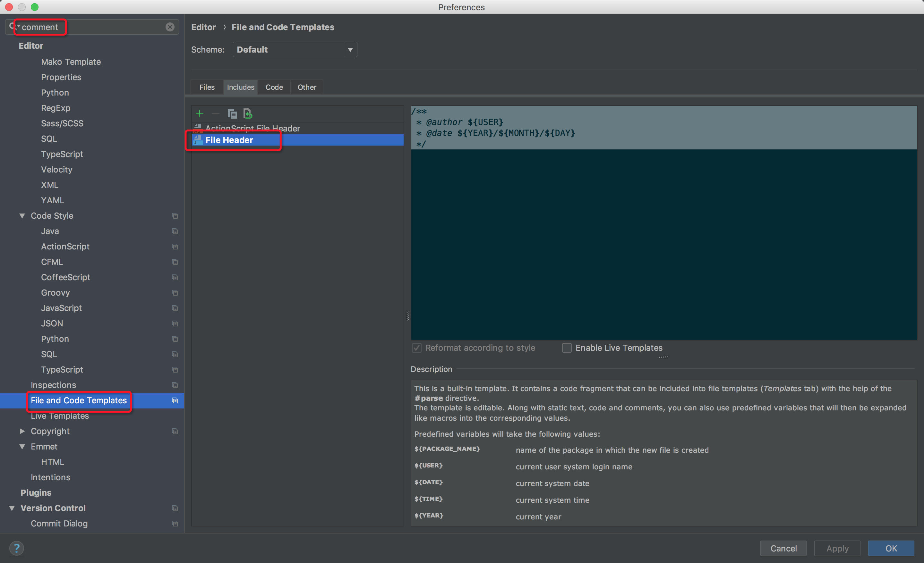Select Live Templates in the settings tree

pos(60,416)
